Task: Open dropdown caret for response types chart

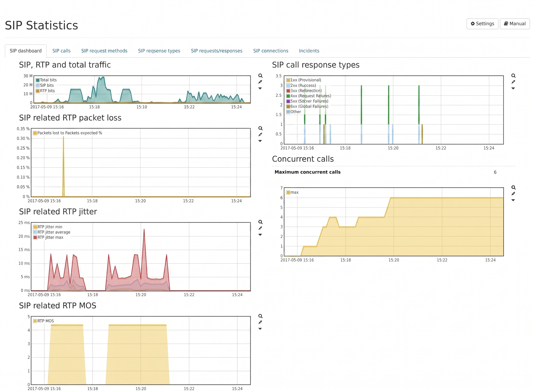Action: click(513, 88)
